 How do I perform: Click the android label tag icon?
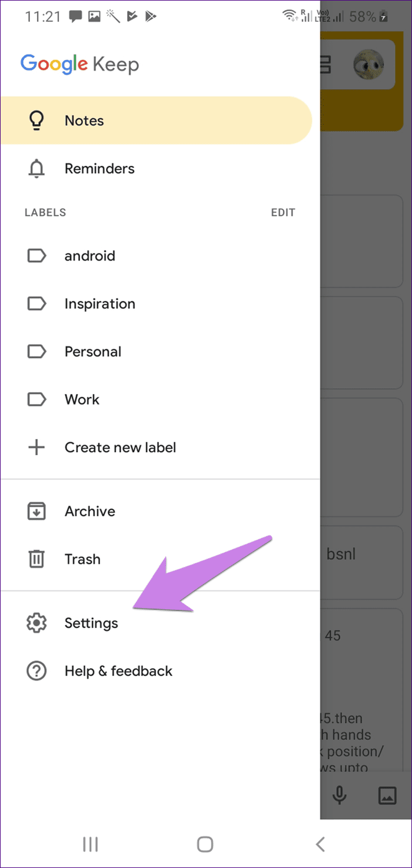tap(36, 256)
